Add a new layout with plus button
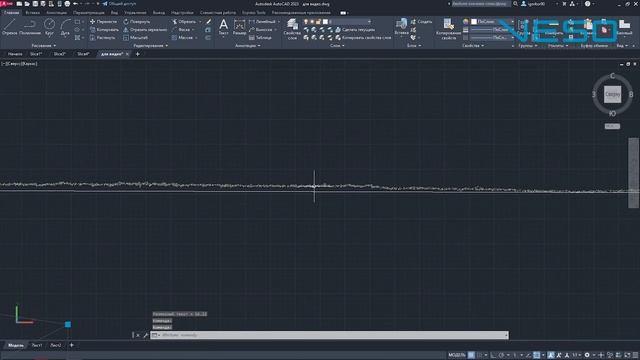 (71, 345)
